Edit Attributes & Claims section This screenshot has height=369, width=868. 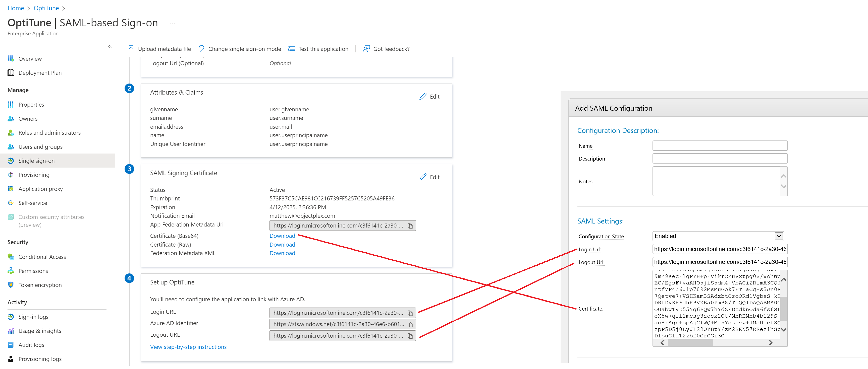[429, 97]
